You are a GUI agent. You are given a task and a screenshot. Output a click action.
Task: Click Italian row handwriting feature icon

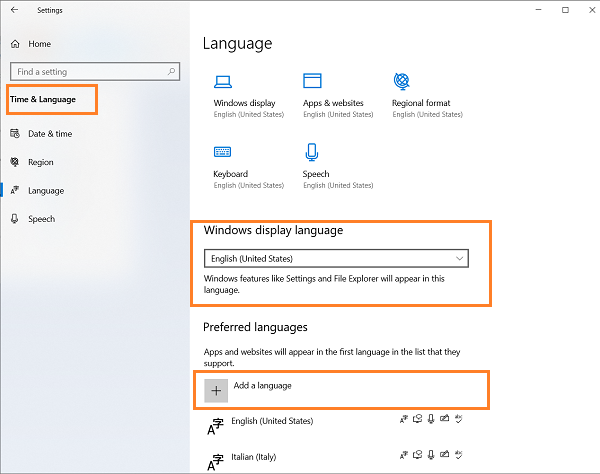[444, 454]
